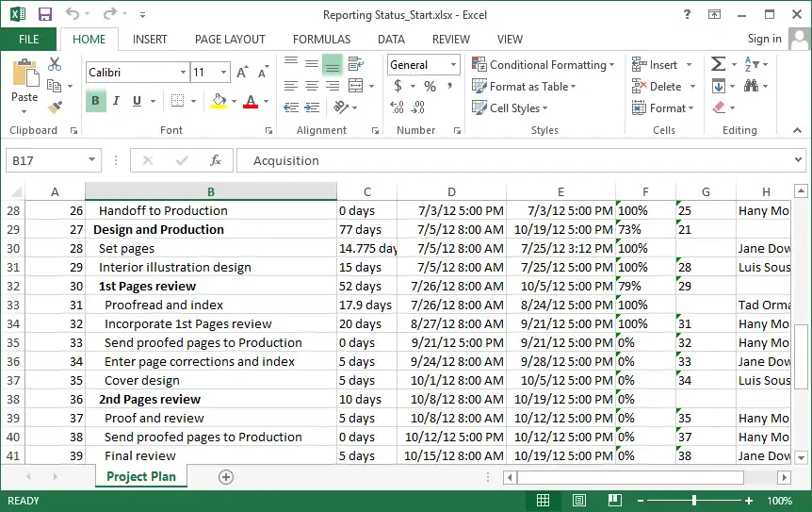Image resolution: width=812 pixels, height=512 pixels.
Task: Click the AutoSum sigma icon
Action: [719, 64]
